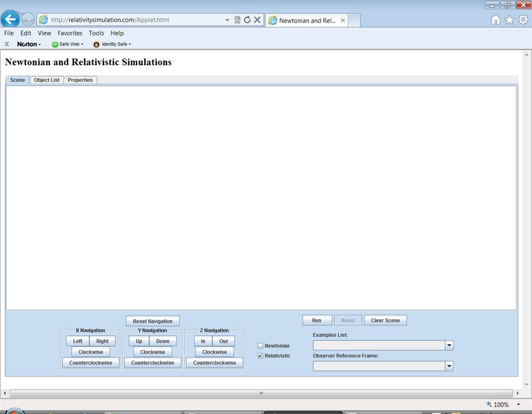Screen dimensions: 532x414
Task: Click the Compatibility View icon in address bar
Action: point(237,20)
